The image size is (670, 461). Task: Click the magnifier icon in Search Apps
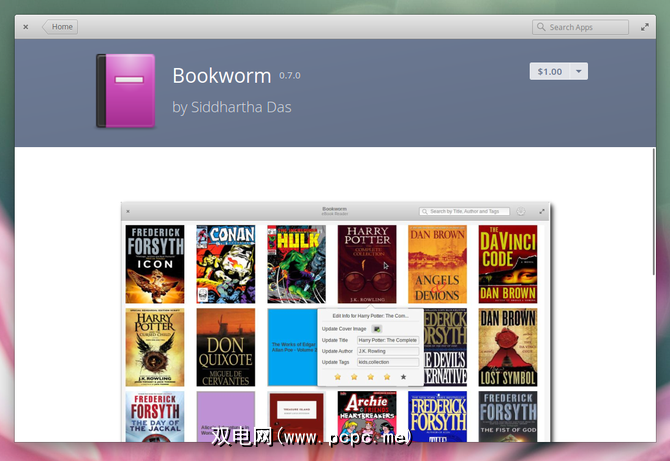(541, 27)
